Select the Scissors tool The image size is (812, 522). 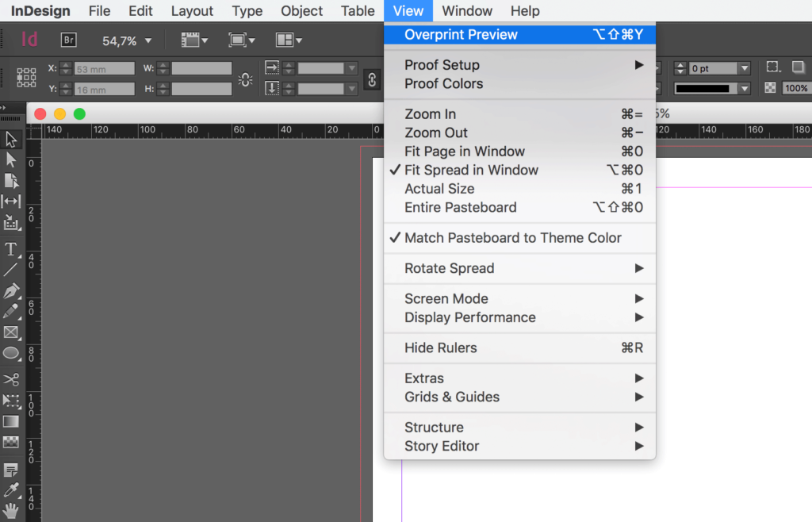[x=11, y=379]
